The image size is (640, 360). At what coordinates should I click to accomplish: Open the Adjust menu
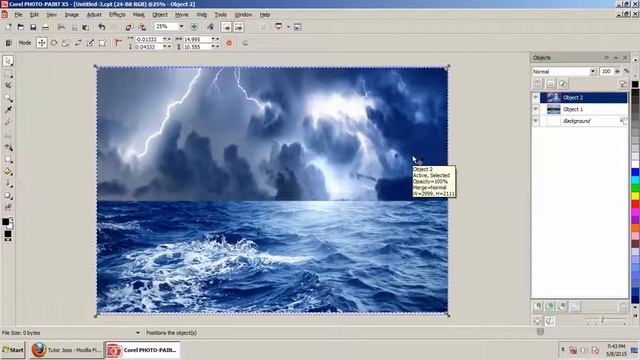[x=94, y=15]
